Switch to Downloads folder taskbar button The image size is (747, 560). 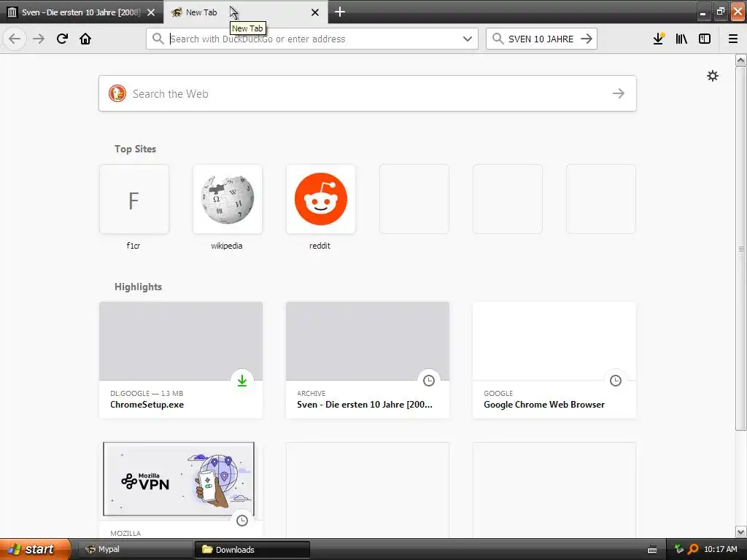(252, 549)
